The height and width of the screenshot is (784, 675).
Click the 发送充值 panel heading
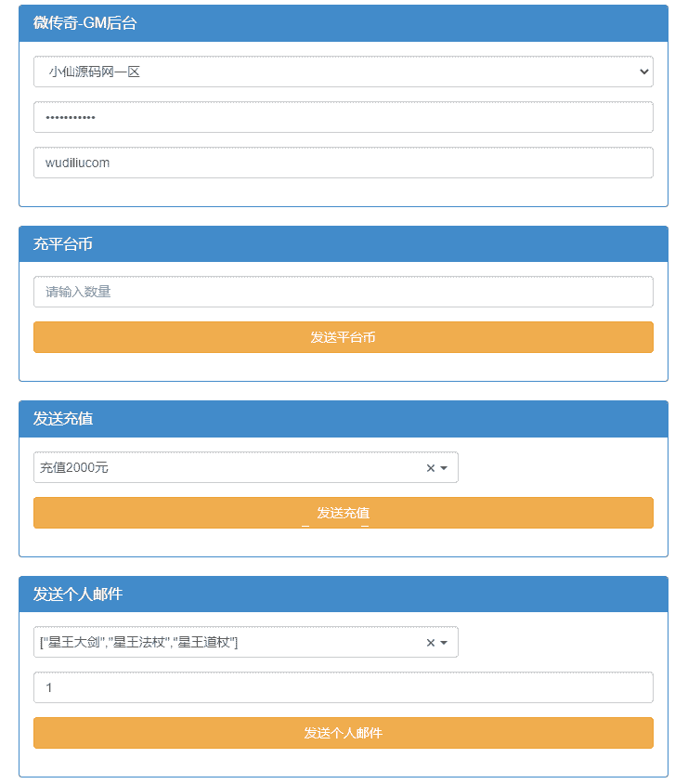pyautogui.click(x=344, y=419)
